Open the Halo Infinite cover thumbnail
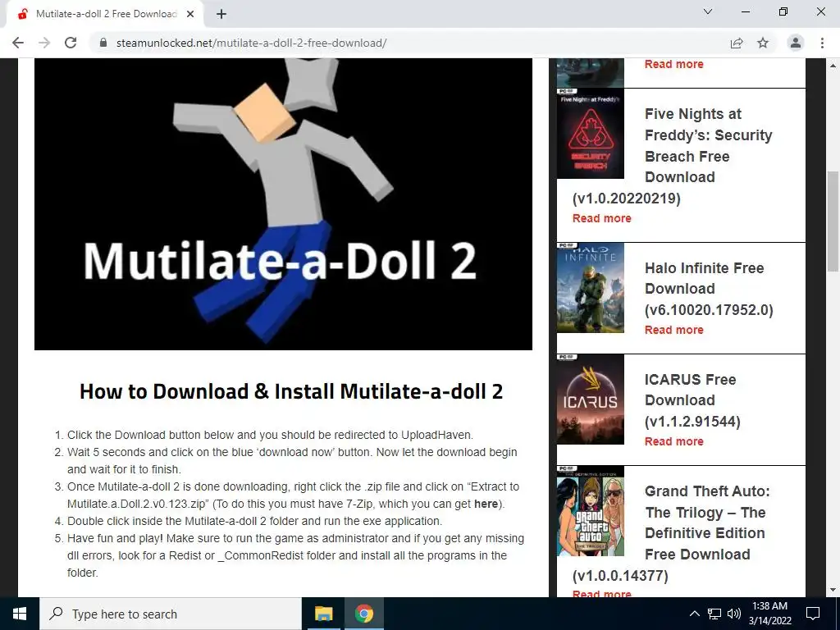840x630 pixels. [591, 288]
